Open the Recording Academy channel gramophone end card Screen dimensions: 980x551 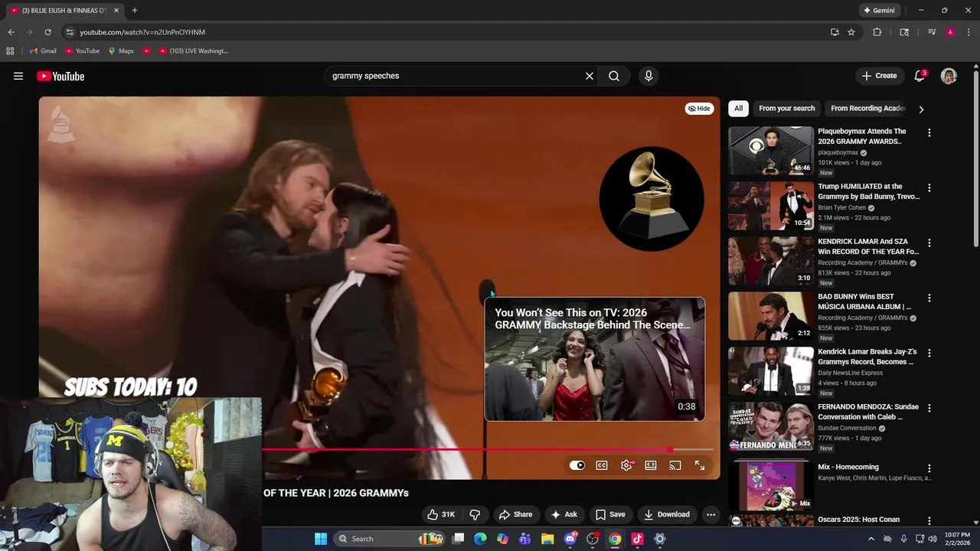coord(652,199)
